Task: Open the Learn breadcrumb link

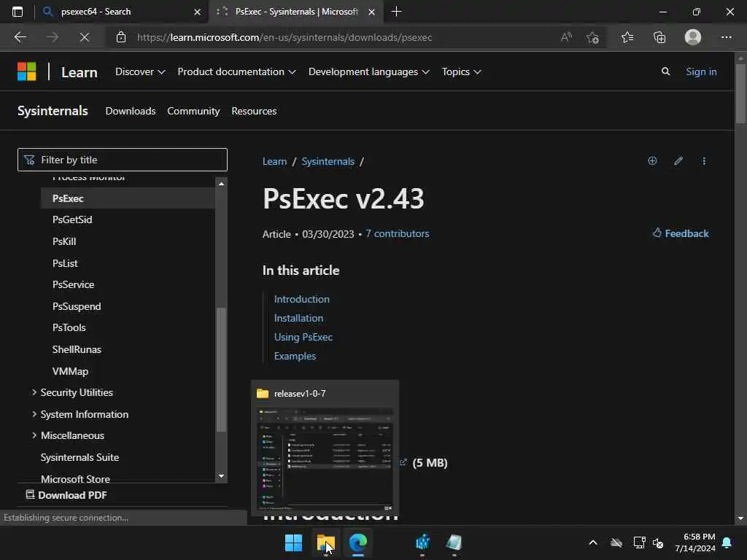Action: tap(274, 161)
